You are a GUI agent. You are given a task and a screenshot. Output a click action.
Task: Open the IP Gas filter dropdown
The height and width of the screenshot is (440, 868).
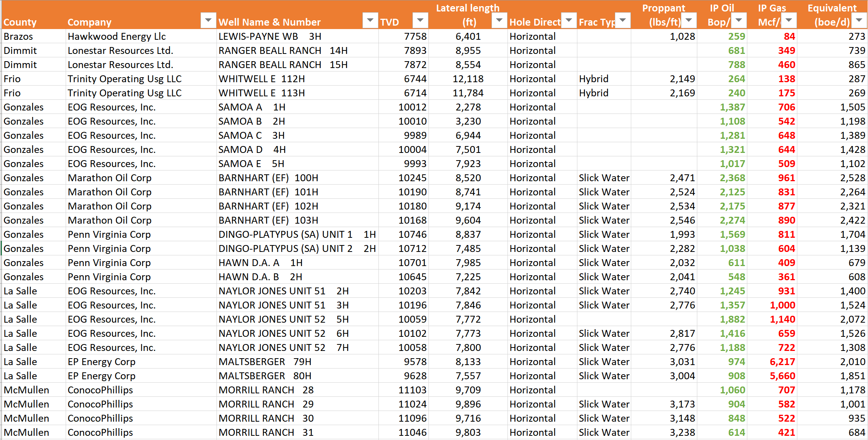[x=789, y=20]
